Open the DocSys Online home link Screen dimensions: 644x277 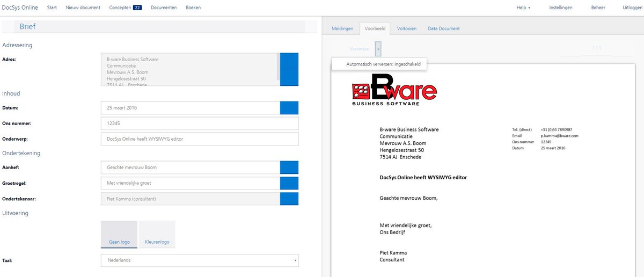20,8
